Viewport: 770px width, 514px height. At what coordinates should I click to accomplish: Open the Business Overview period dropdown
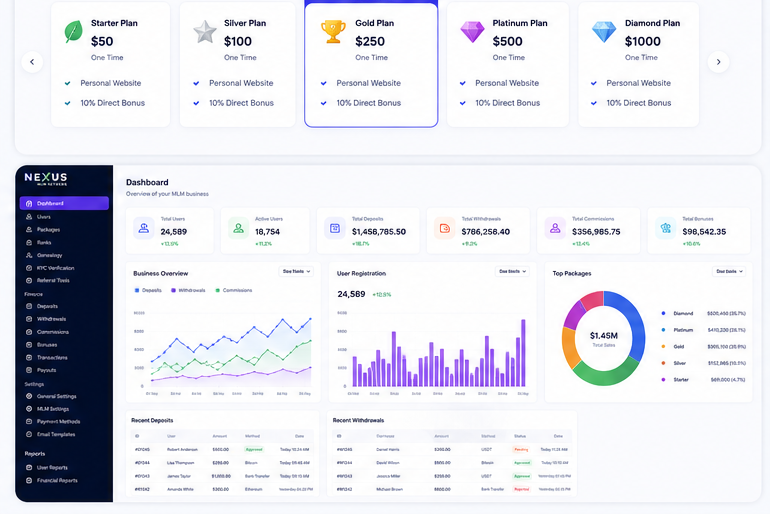pos(296,271)
